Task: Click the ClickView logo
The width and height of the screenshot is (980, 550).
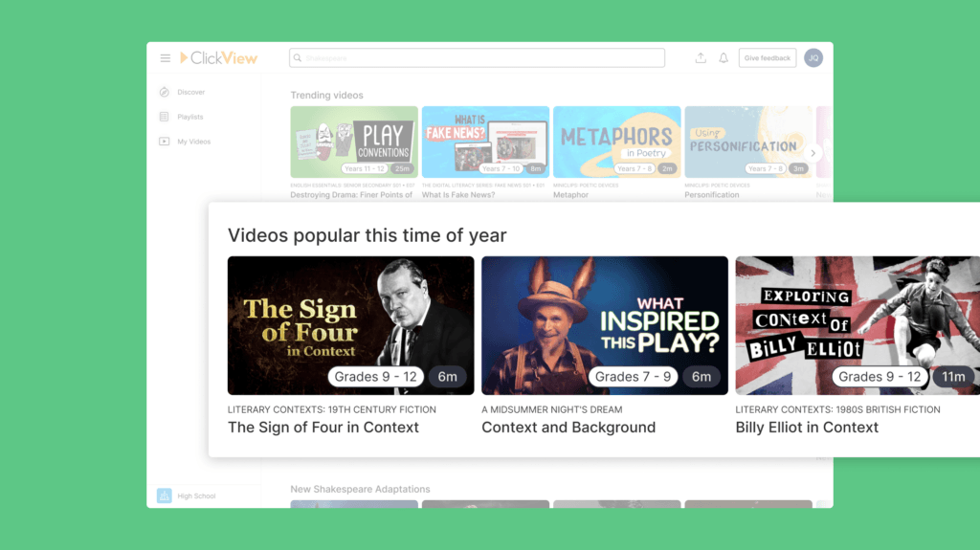Action: [x=219, y=58]
